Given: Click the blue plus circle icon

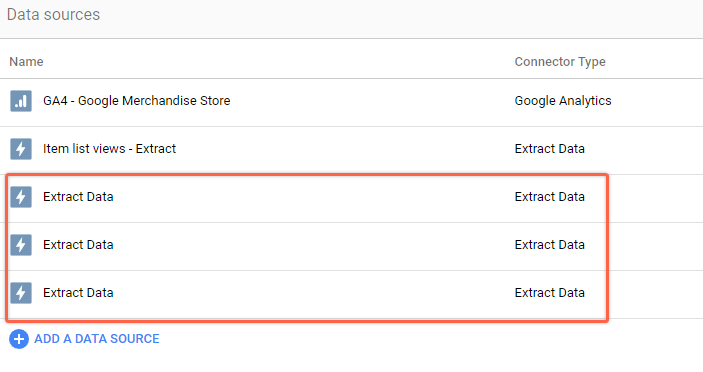Looking at the screenshot, I should pyautogui.click(x=19, y=339).
